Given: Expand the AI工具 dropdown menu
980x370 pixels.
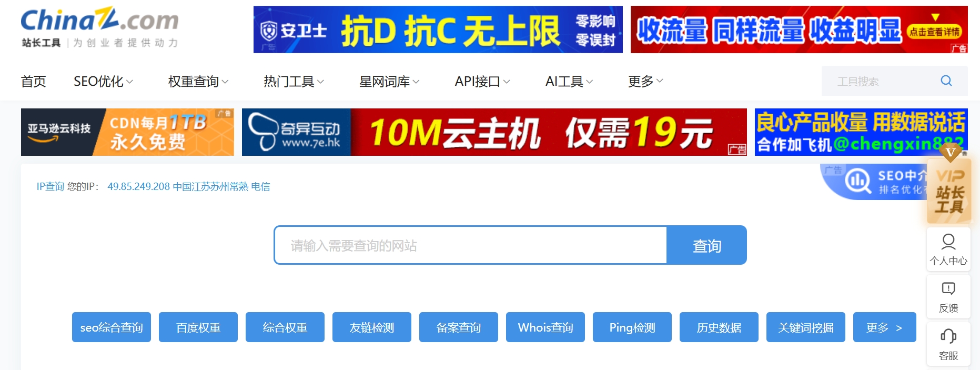Looking at the screenshot, I should click(x=569, y=82).
